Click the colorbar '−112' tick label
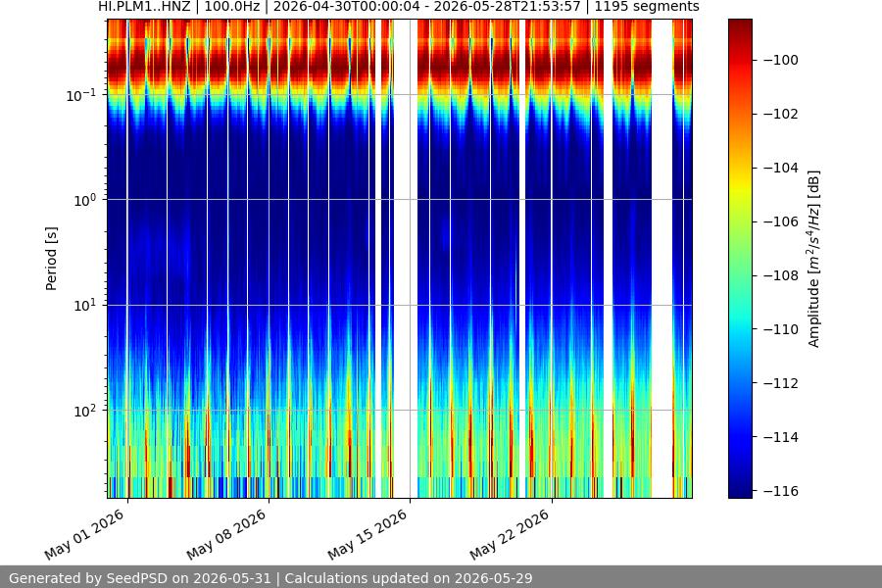The height and width of the screenshot is (588, 882). point(781,383)
